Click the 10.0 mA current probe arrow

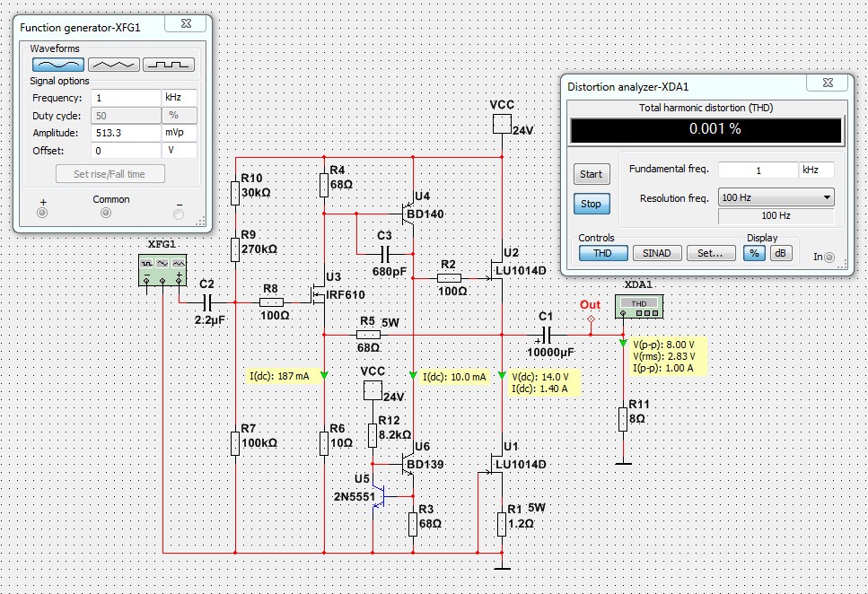click(x=413, y=375)
